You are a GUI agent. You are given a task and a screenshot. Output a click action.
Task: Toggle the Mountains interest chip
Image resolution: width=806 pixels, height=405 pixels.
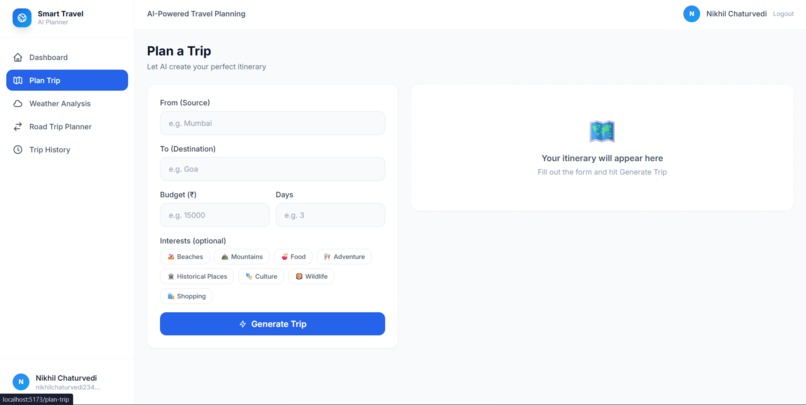click(242, 256)
